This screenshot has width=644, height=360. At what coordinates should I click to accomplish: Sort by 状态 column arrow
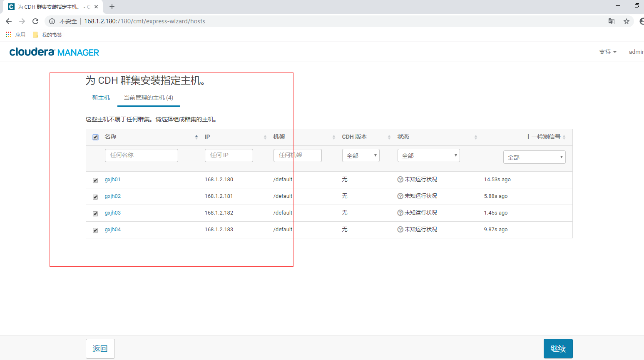pos(476,137)
